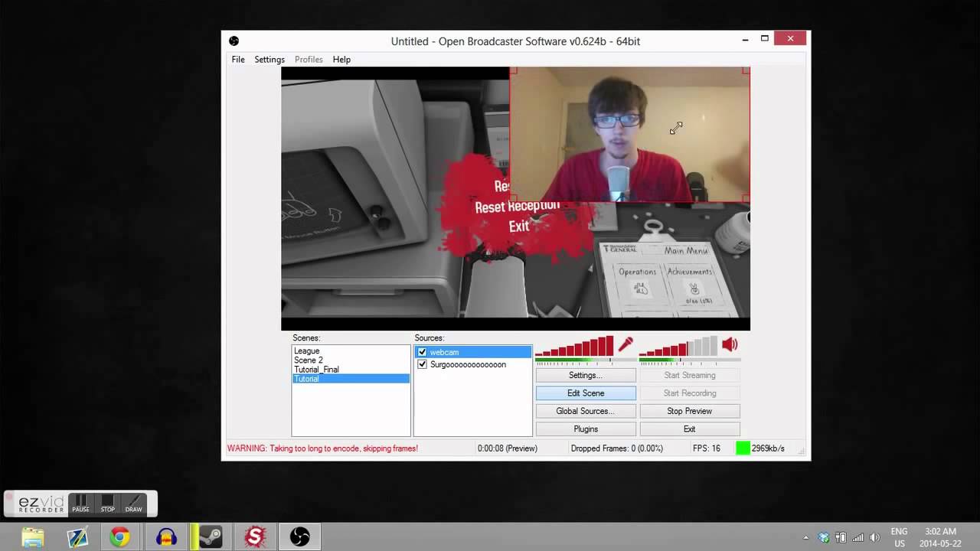Image resolution: width=980 pixels, height=551 pixels.
Task: Adjust the desktop audio volume slider
Action: pos(678,347)
